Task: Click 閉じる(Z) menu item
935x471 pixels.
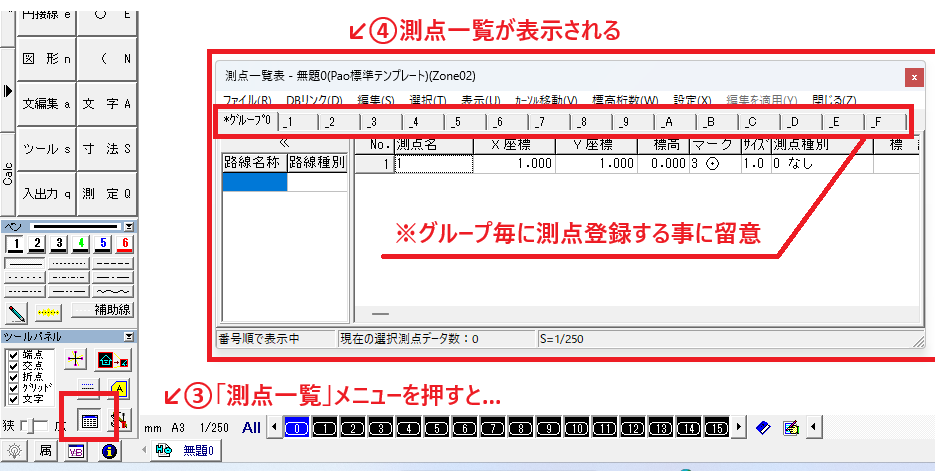Action: point(834,100)
